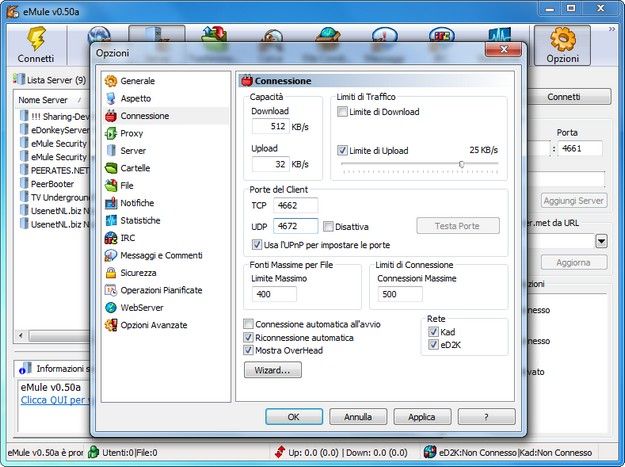This screenshot has width=625, height=467.
Task: Click the UDP port field
Action: (295, 226)
